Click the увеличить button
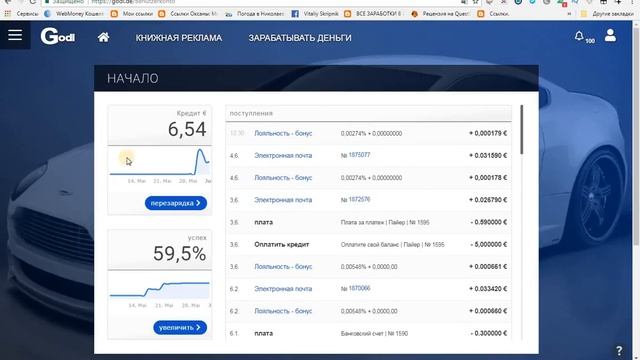Viewport: 640px width, 360px height. point(180,327)
